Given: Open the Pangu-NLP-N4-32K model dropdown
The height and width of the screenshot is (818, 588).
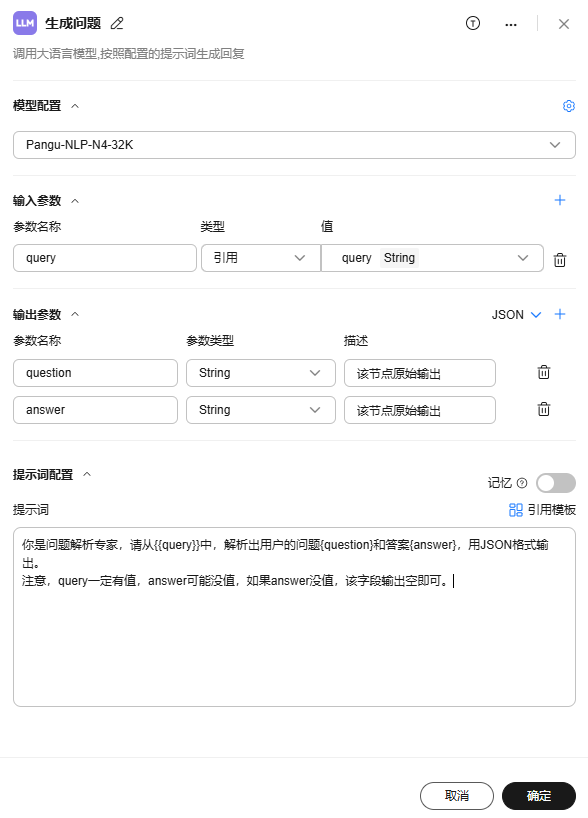Looking at the screenshot, I should coord(294,145).
